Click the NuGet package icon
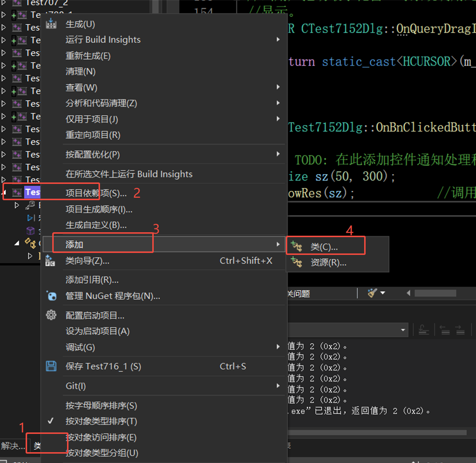The width and height of the screenshot is (476, 463). click(x=51, y=296)
